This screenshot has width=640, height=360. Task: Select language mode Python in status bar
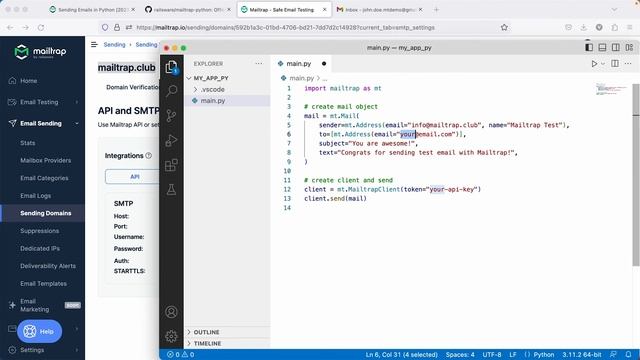click(543, 355)
